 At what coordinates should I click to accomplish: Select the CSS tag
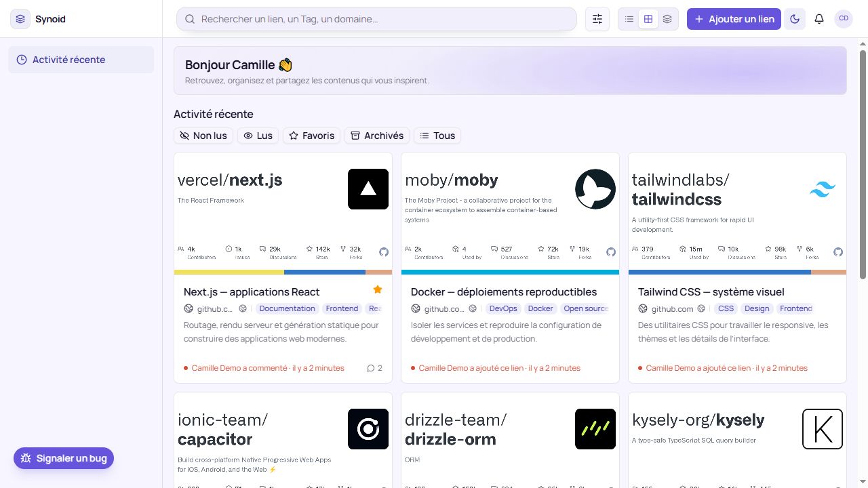click(726, 308)
